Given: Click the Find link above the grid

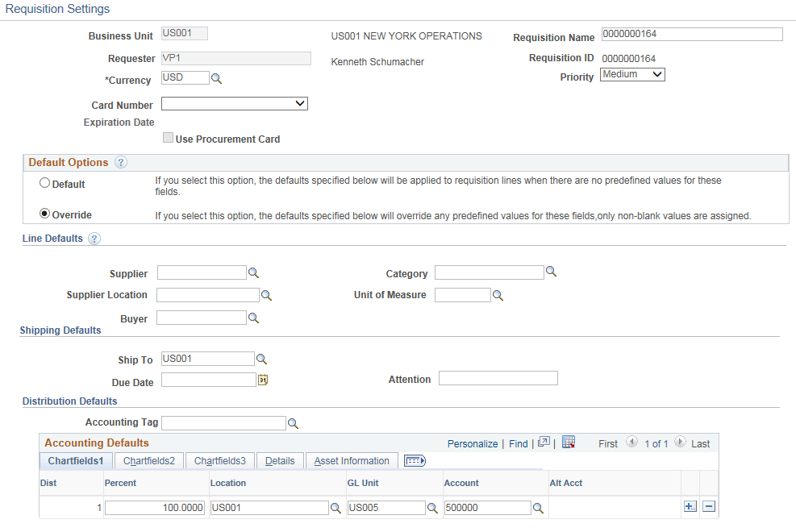Looking at the screenshot, I should pyautogui.click(x=519, y=443).
